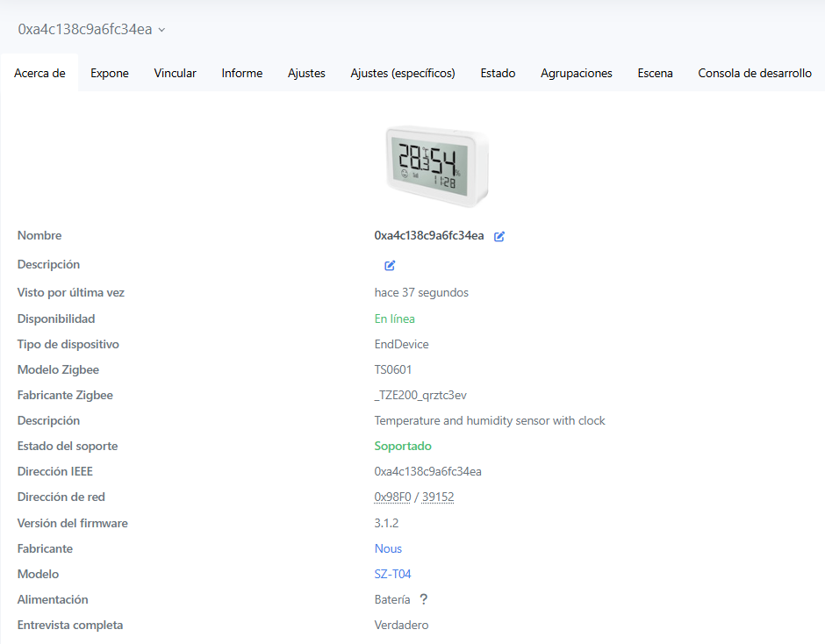Screen dimensions: 825x644
Task: Switch to the Estado tab
Action: (x=498, y=73)
